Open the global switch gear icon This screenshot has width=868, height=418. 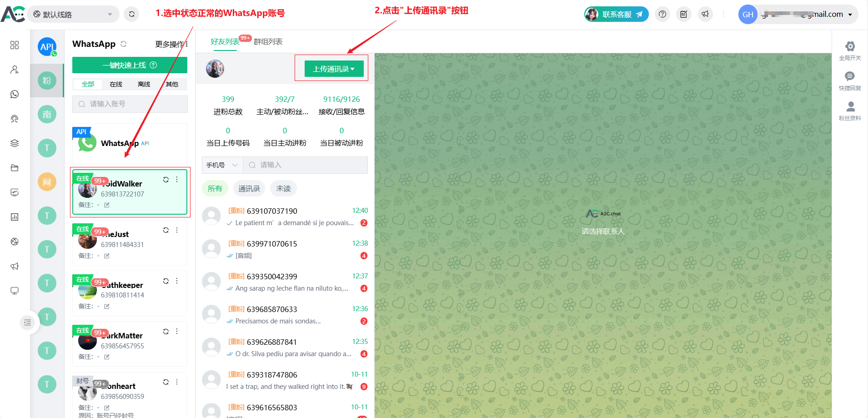click(849, 46)
